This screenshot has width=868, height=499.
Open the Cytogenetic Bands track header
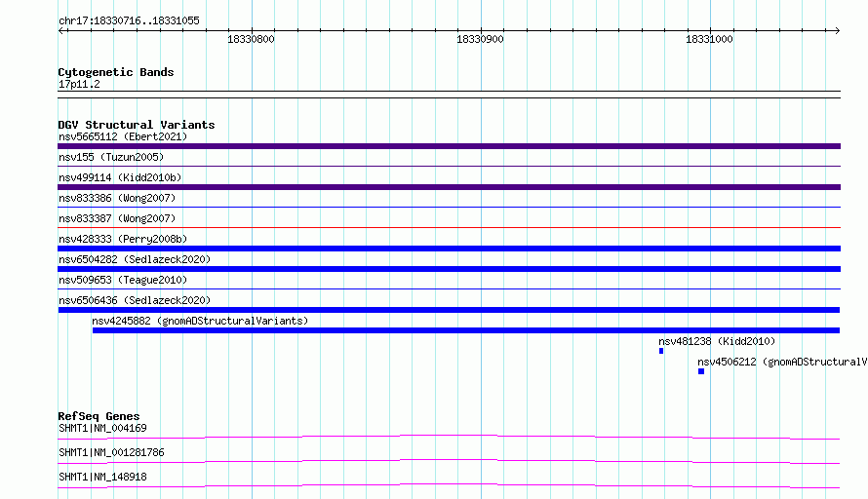pos(116,72)
